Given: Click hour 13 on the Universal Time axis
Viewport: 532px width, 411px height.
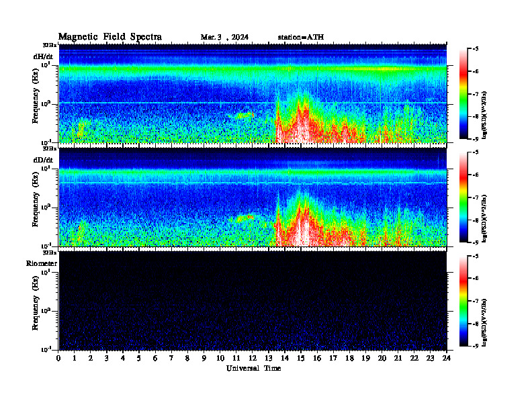Looking at the screenshot, I should pyautogui.click(x=269, y=358).
